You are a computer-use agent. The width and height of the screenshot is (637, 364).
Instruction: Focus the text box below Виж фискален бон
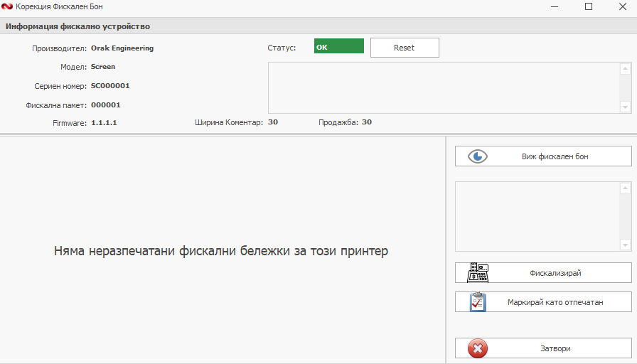(537, 216)
